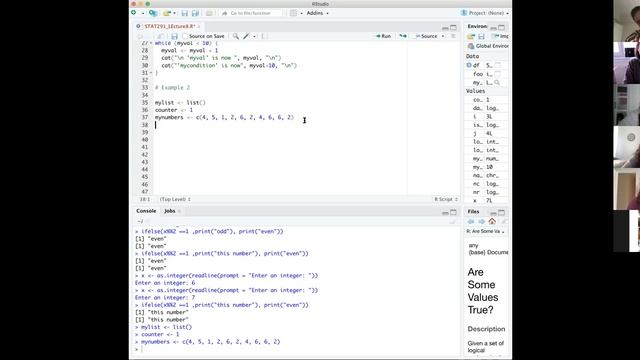This screenshot has width=640, height=360.
Task: Click the Import Dataset button
Action: coord(500,36)
